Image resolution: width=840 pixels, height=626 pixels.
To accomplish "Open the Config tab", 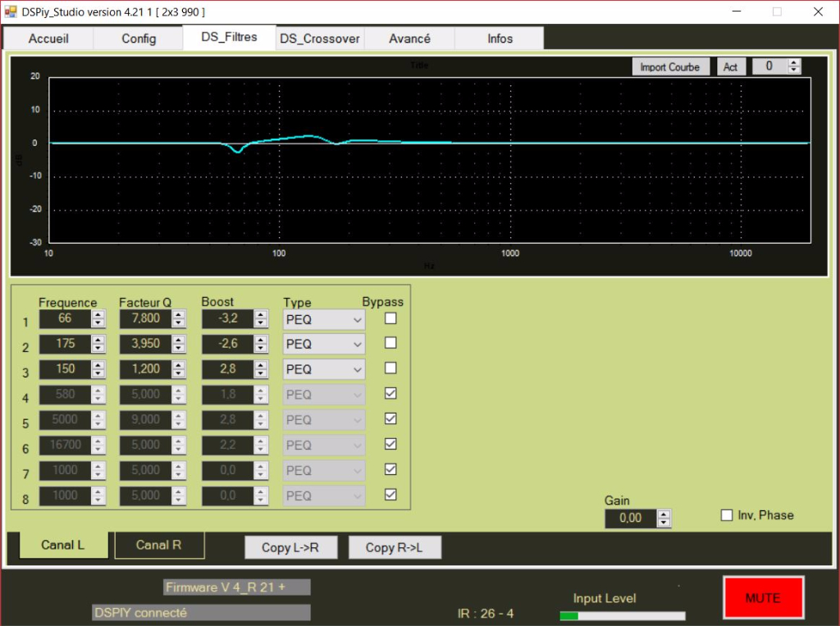I will click(139, 39).
